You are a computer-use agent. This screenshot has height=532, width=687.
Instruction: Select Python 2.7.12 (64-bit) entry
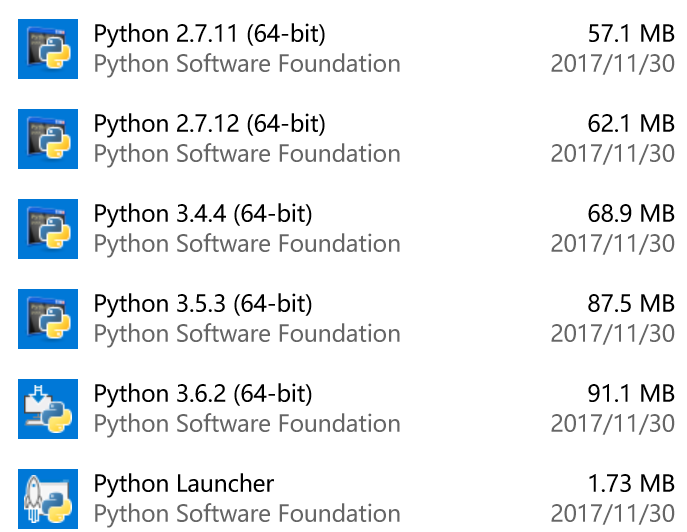point(346,139)
